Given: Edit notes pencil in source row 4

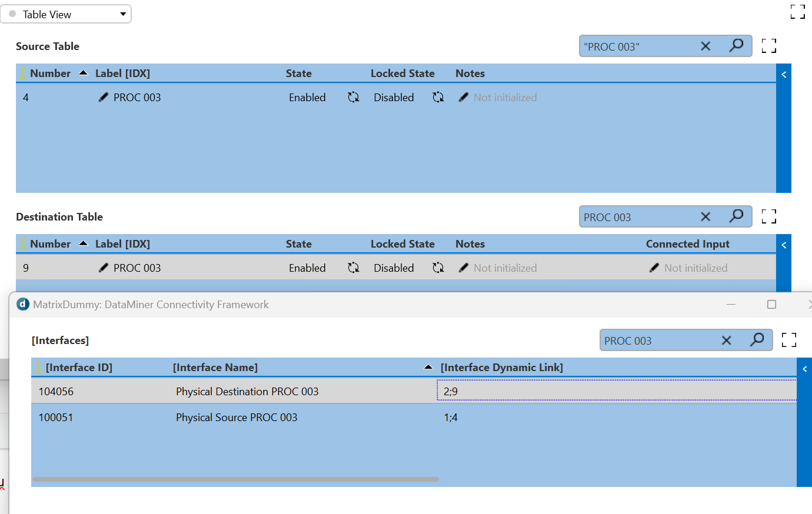Looking at the screenshot, I should coord(463,97).
